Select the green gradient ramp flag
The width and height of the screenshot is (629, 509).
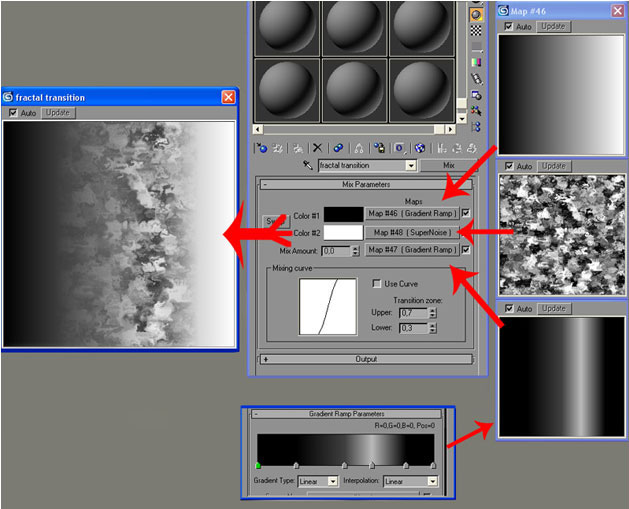(x=258, y=466)
